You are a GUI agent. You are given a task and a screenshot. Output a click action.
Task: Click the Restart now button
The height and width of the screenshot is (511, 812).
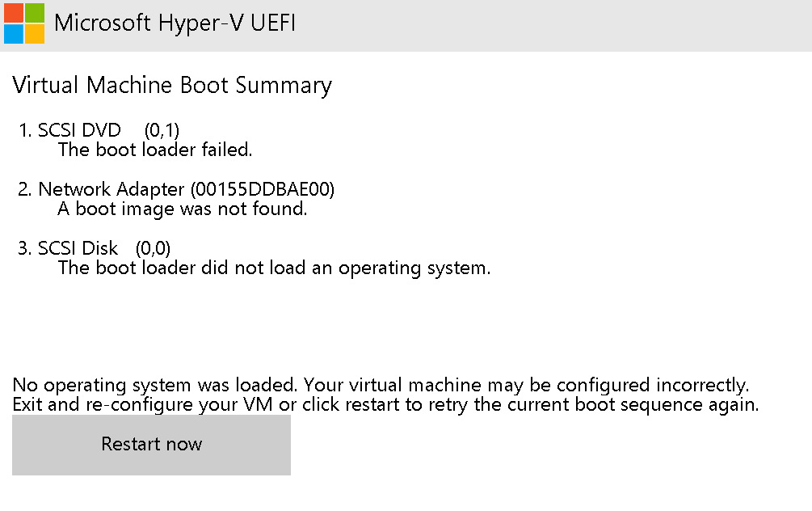click(151, 444)
